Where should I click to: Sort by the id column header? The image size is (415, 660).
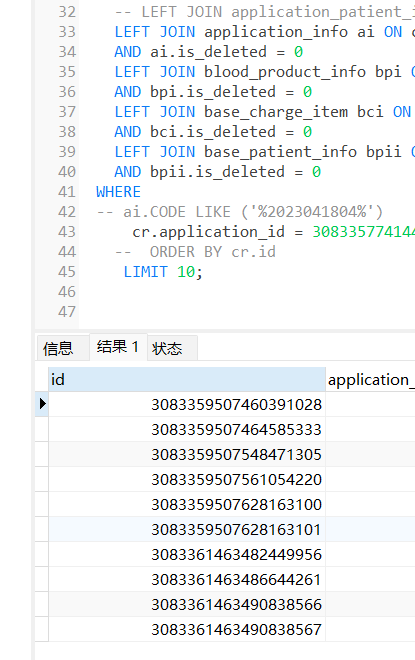click(187, 380)
